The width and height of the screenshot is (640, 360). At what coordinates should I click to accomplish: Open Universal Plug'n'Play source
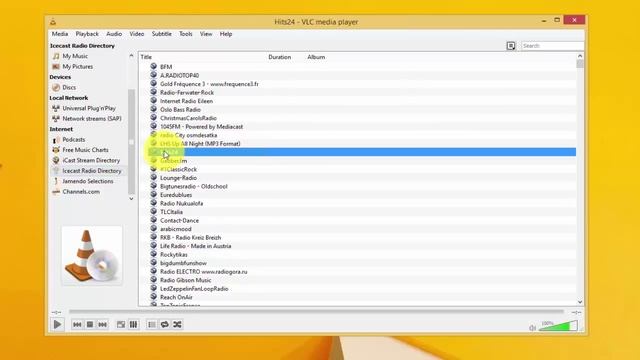coord(89,108)
